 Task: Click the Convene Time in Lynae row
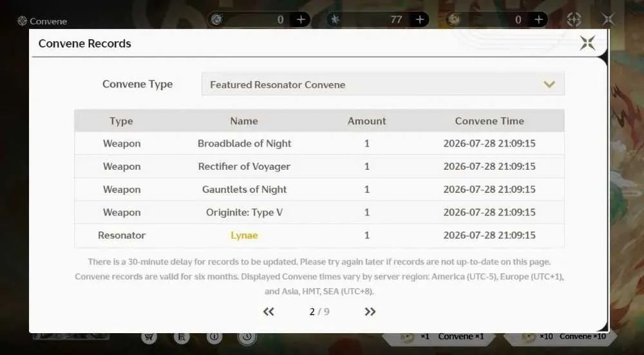[x=489, y=235]
